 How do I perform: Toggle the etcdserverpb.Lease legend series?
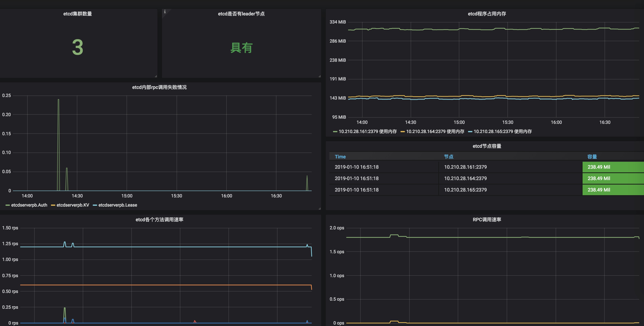point(118,205)
